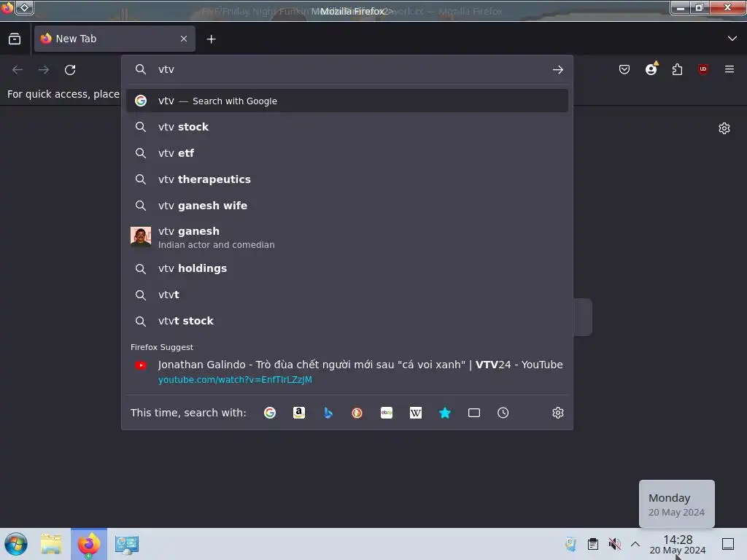The height and width of the screenshot is (560, 747).
Task: Open the Pocket save button
Action: click(624, 69)
